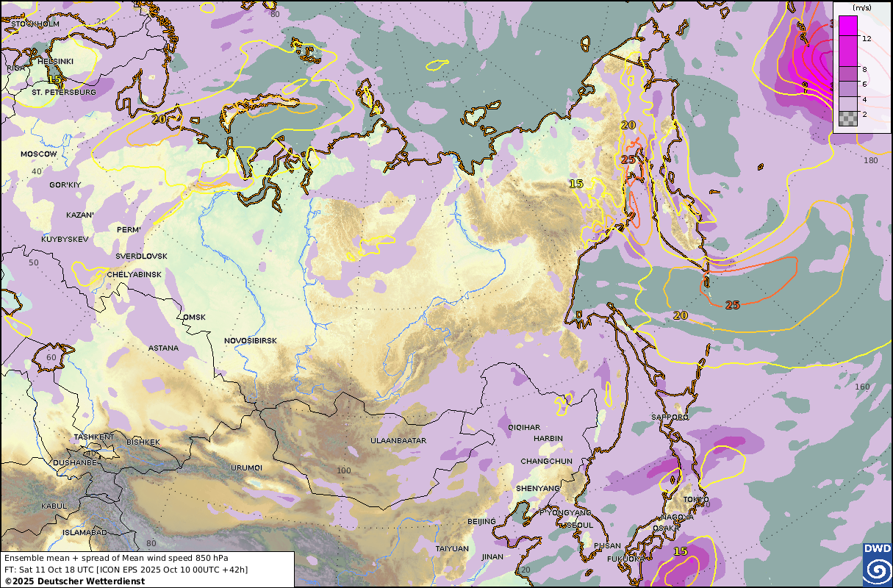Click the BEIJING city label
This screenshot has height=588, width=893.
click(x=481, y=522)
